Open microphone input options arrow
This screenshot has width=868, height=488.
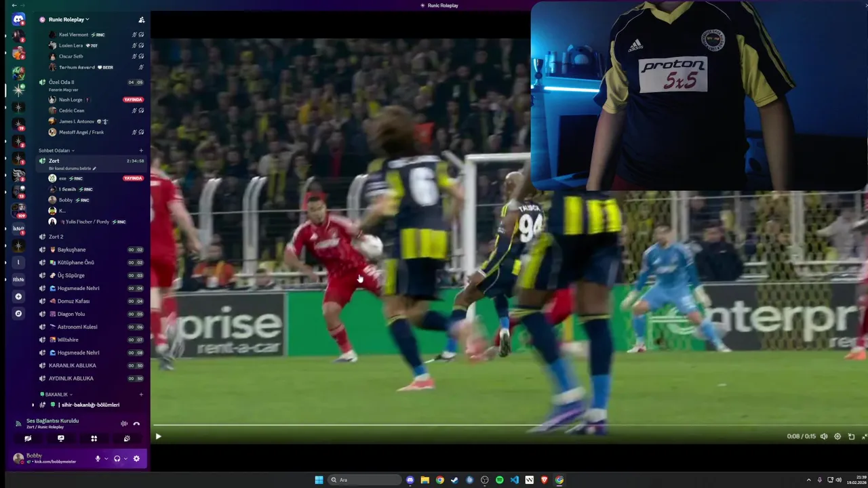106,459
